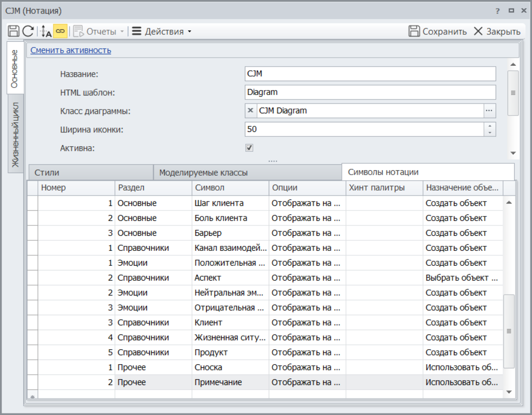Click the floppy disk save icon in the left toolbar
Image resolution: width=532 pixels, height=415 pixels.
click(x=13, y=31)
